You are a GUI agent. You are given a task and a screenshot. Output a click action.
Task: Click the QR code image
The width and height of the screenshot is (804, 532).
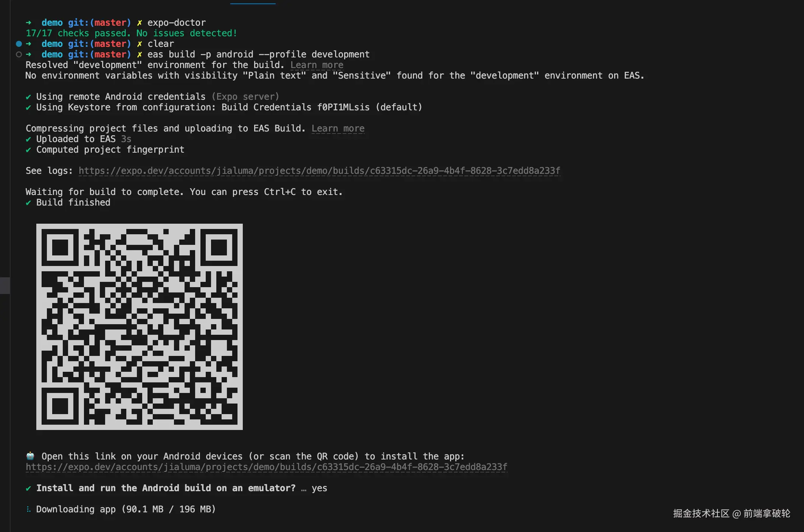pyautogui.click(x=140, y=327)
